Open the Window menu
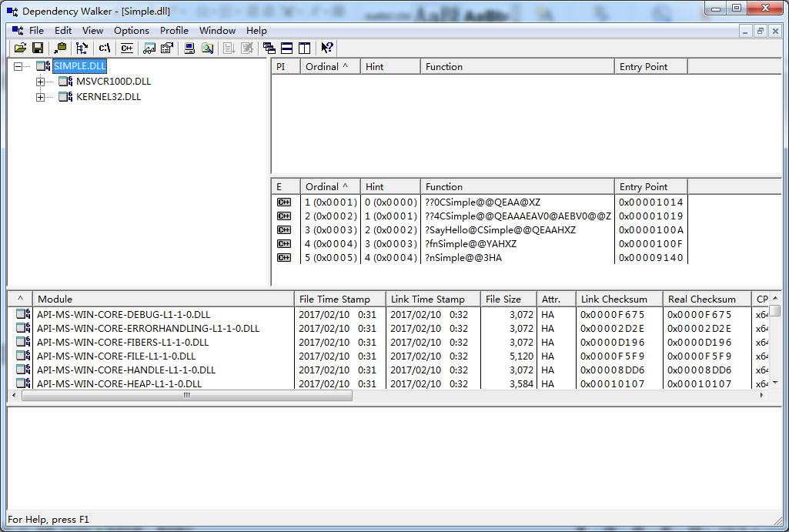 (x=217, y=31)
